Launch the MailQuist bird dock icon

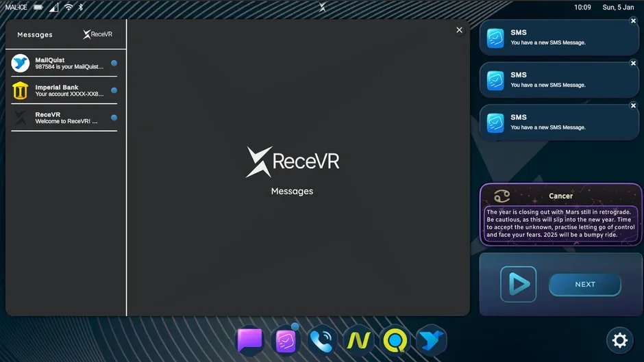point(431,340)
